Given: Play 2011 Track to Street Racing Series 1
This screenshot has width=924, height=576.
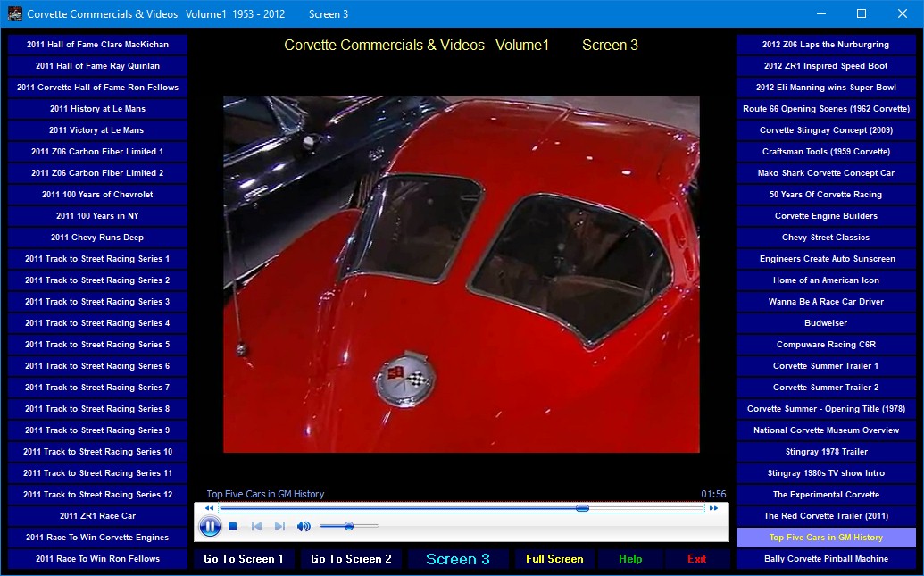Looking at the screenshot, I should pos(98,259).
